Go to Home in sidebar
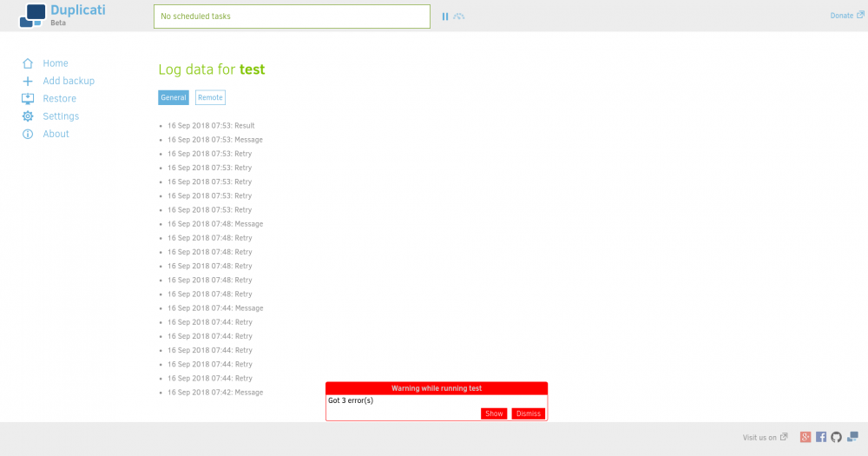The image size is (868, 456). click(x=56, y=63)
